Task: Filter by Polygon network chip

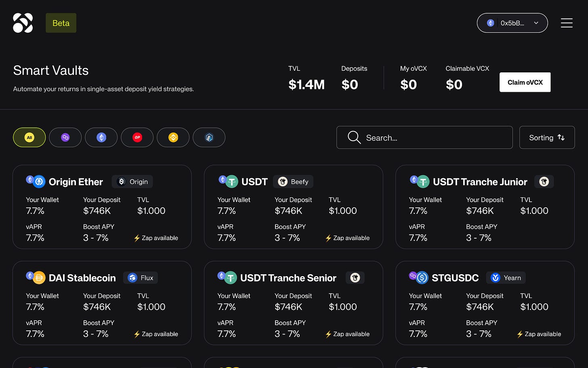Action: click(x=65, y=137)
